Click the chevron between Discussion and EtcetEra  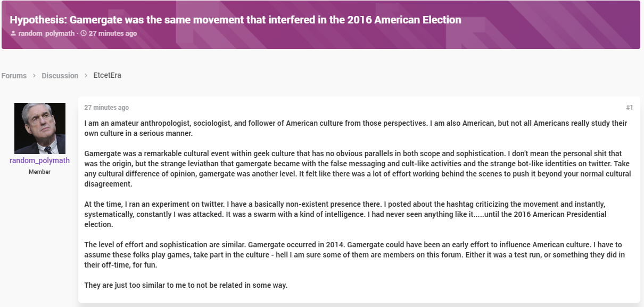(x=86, y=76)
